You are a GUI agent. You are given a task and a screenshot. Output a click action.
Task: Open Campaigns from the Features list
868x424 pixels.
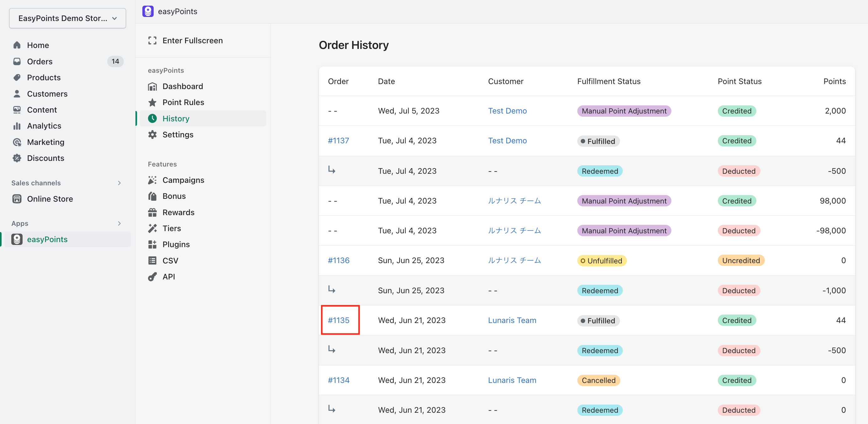[183, 180]
